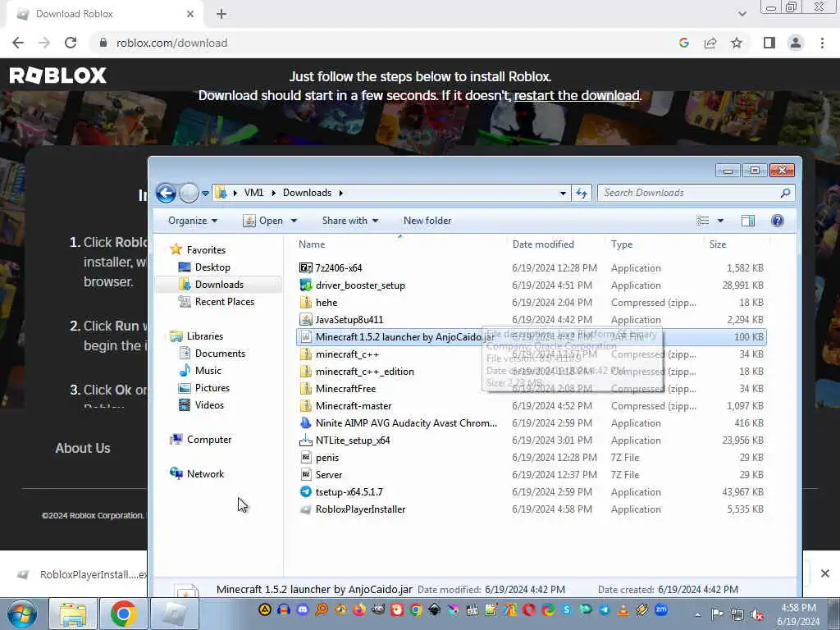840x630 pixels.
Task: Open Chrome side panel icon
Action: click(x=769, y=43)
